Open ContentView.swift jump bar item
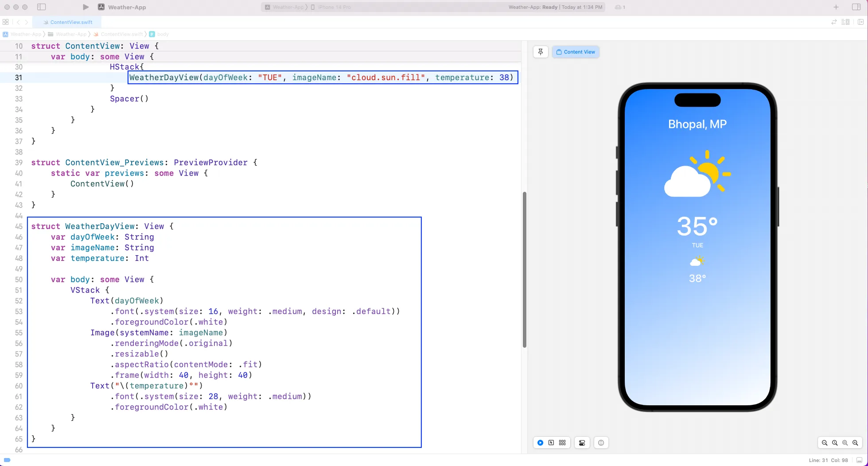Screen dimensions: 868x466 click(x=118, y=34)
